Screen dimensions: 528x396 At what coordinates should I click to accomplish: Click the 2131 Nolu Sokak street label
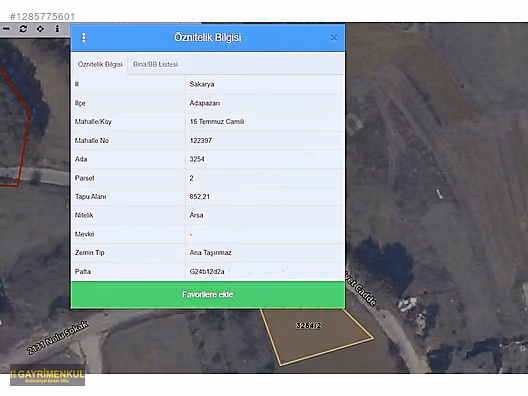click(58, 338)
